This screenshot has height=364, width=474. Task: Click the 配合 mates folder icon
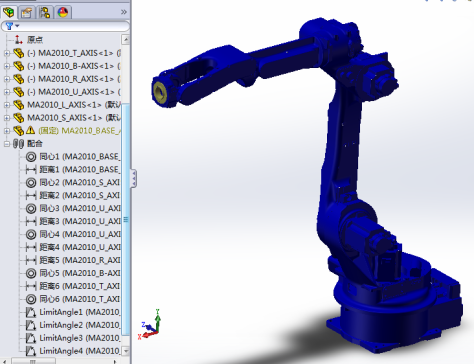[x=18, y=144]
